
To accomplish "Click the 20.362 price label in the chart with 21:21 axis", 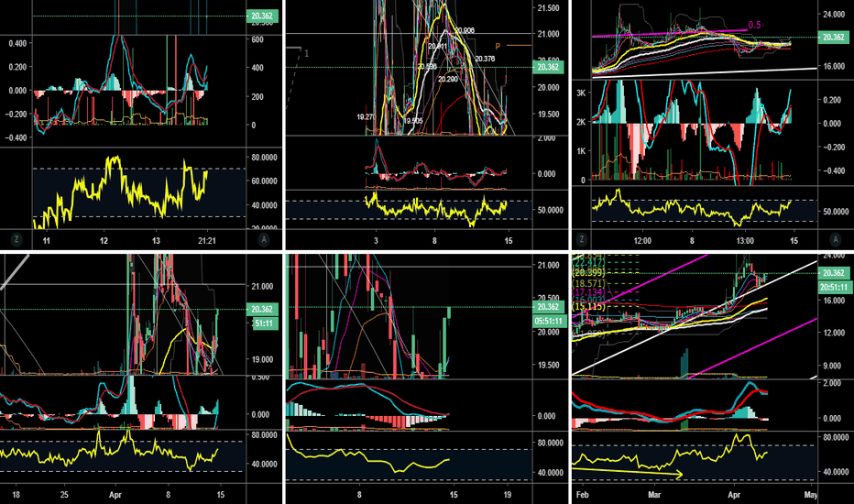I will pos(262,16).
